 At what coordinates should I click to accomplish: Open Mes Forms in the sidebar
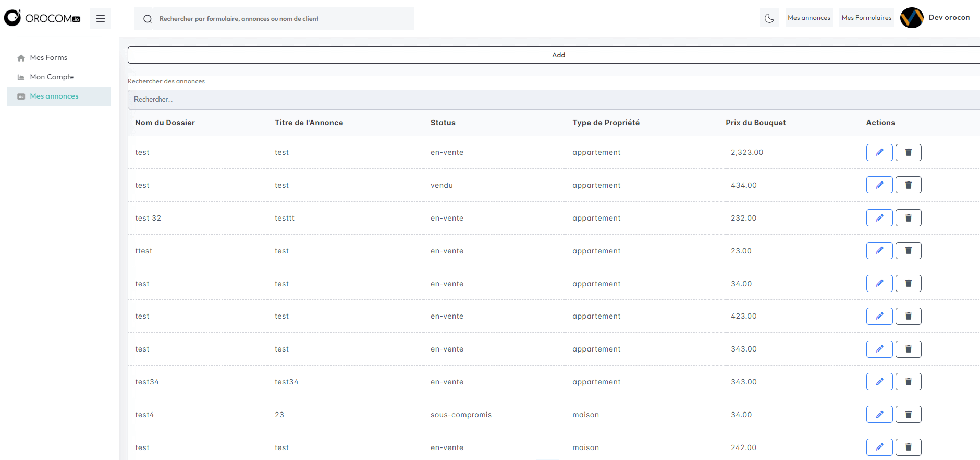(48, 58)
